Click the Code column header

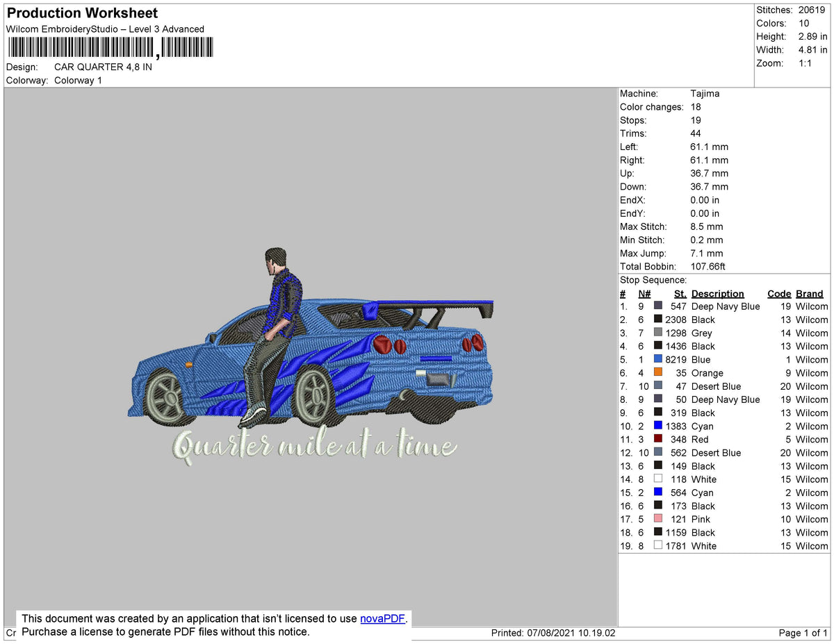(779, 294)
